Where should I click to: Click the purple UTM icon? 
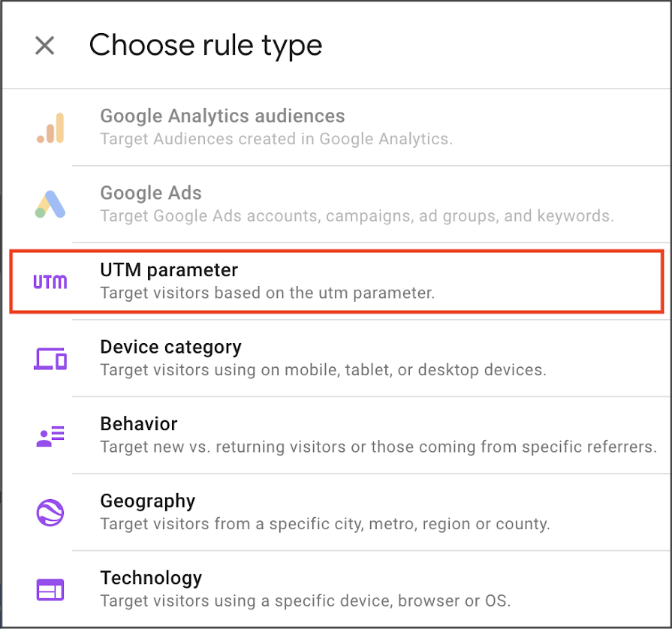pyautogui.click(x=50, y=282)
